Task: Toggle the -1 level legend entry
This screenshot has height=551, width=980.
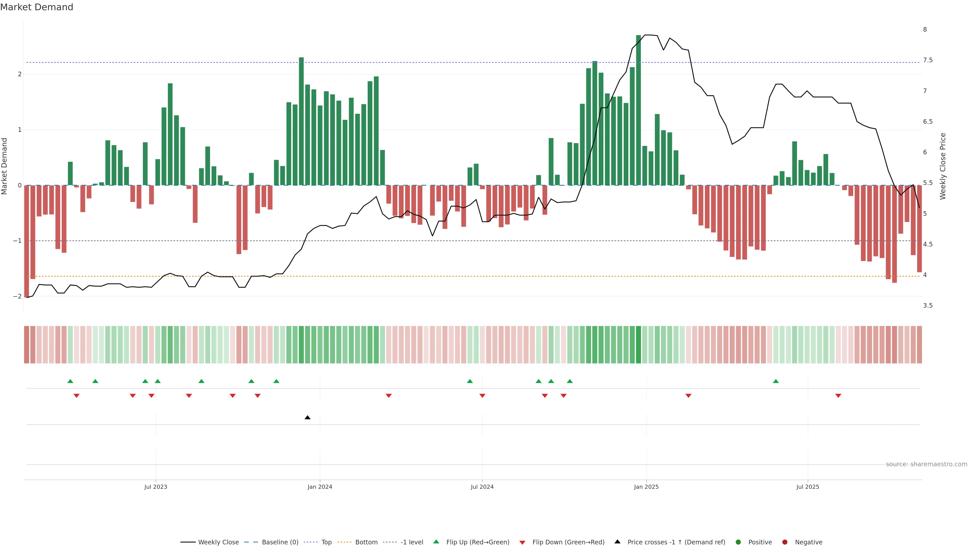Action: 412,542
